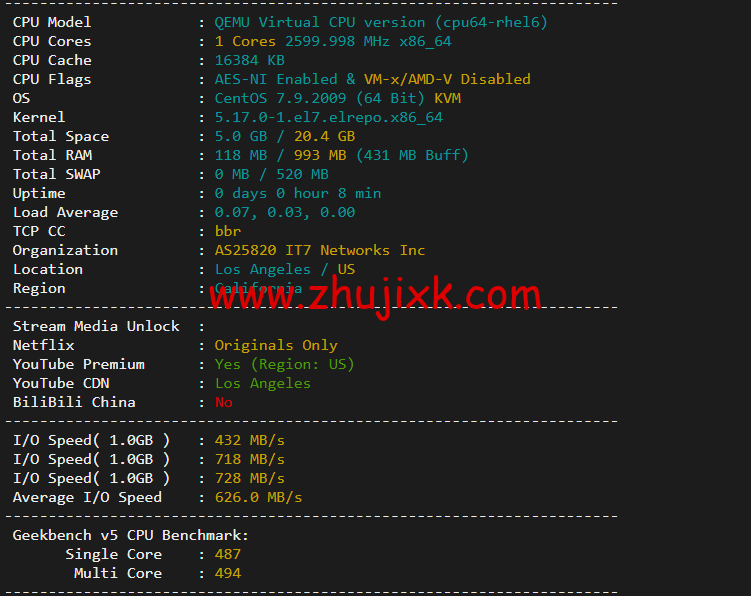Click the Geekbench Multi Core score 494
This screenshot has width=751, height=596.
[228, 573]
